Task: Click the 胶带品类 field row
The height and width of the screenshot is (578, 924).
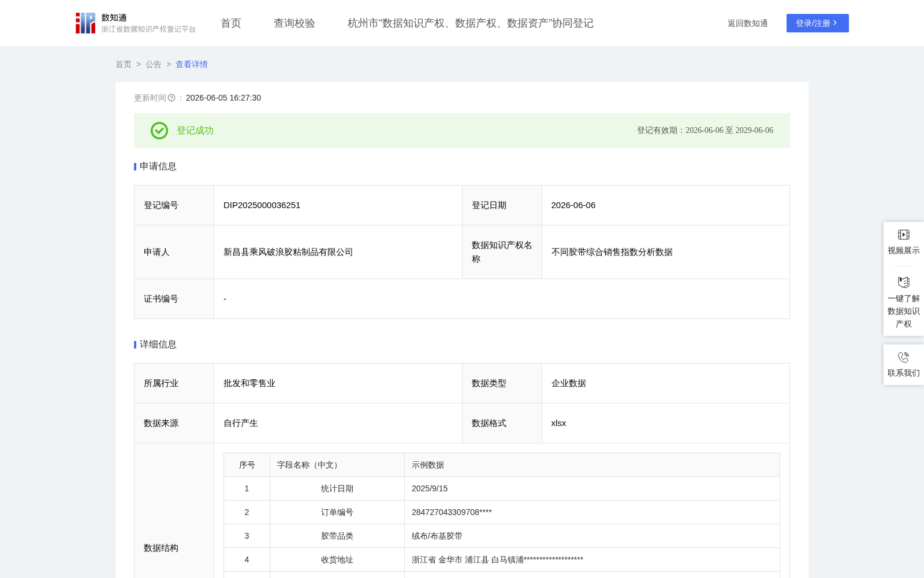Action: [x=502, y=536]
